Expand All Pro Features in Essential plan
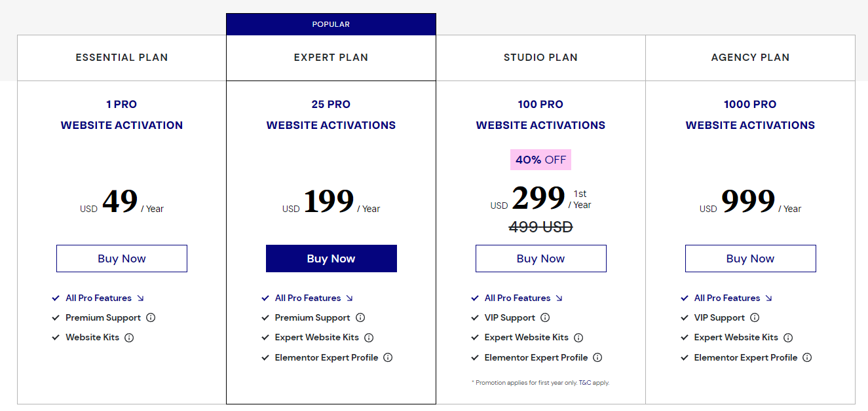868x411 pixels. (x=105, y=298)
